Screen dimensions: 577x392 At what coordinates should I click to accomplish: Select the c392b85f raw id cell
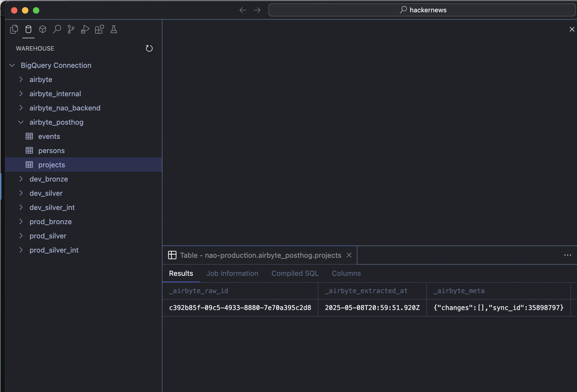[x=240, y=308]
